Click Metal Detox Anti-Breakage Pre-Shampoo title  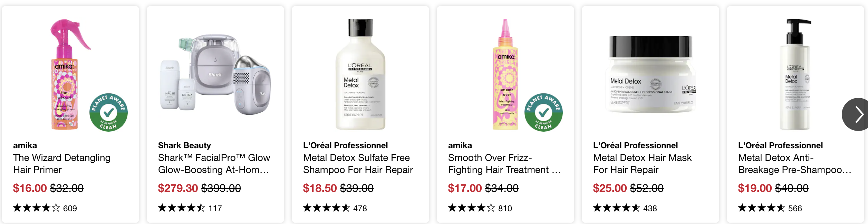(794, 164)
